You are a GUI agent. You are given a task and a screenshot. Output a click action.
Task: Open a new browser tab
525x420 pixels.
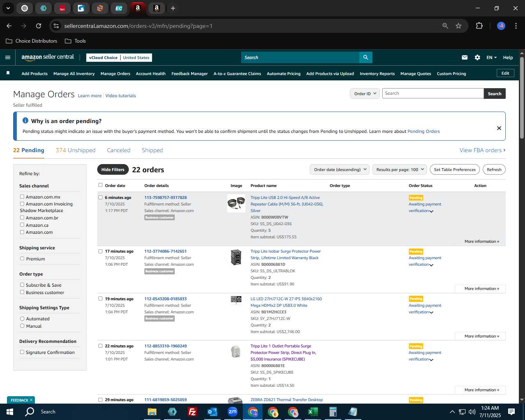click(x=173, y=8)
